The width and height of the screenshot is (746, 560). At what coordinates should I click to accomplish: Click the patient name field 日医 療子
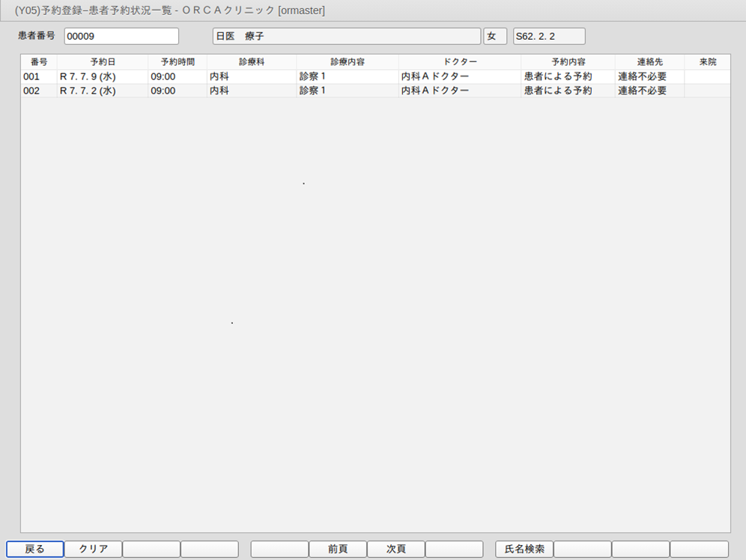pos(346,36)
